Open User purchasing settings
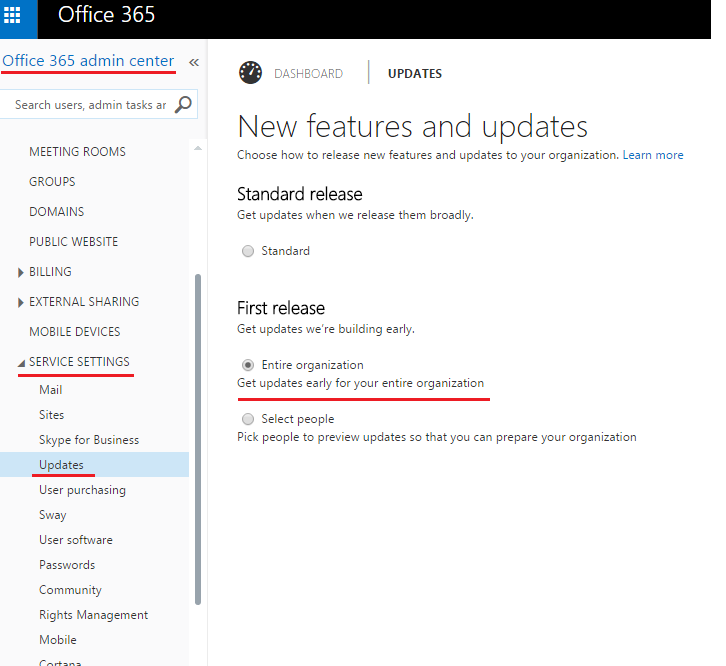726x666 pixels. click(82, 490)
